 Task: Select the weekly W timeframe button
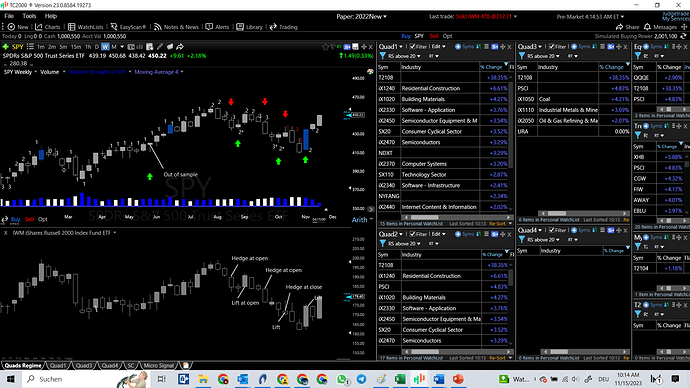click(x=105, y=47)
